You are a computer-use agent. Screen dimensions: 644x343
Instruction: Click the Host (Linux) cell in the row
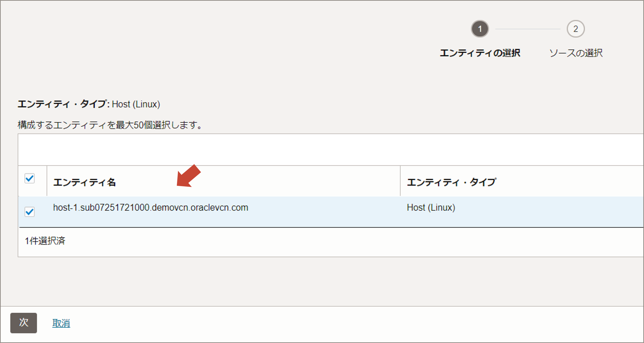pos(431,208)
